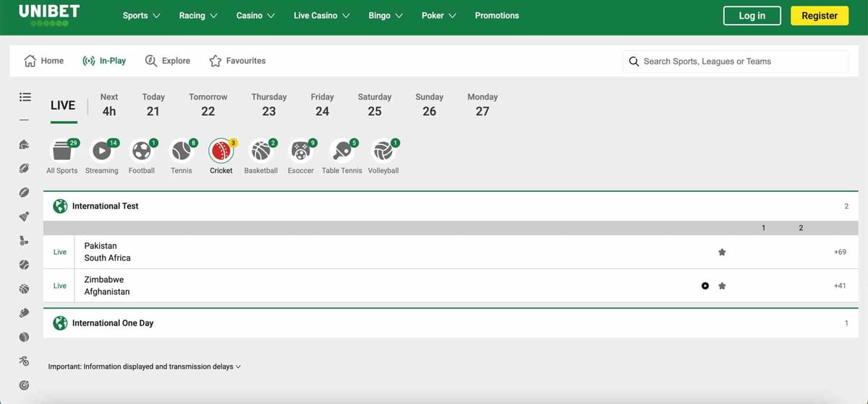Click the International One Day globe icon
Viewport: 868px width, 404px height.
point(61,323)
